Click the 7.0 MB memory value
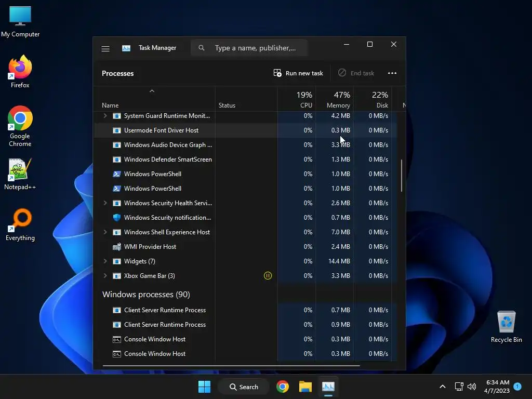This screenshot has height=399, width=532. 341,232
